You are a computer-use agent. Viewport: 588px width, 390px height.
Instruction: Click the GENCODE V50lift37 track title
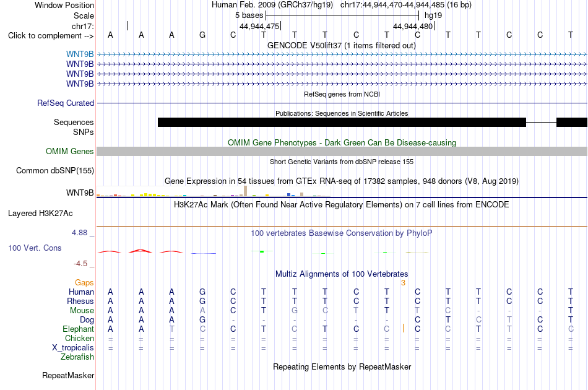[x=341, y=46]
